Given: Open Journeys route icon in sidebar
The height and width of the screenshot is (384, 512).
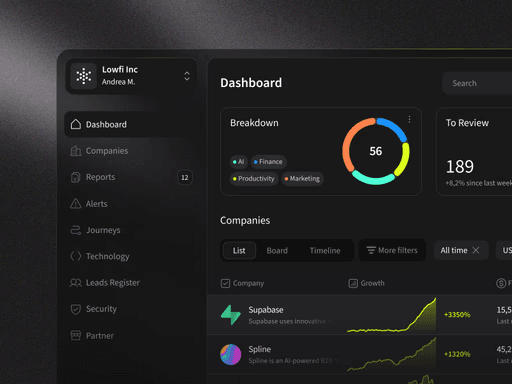Looking at the screenshot, I should coord(76,230).
